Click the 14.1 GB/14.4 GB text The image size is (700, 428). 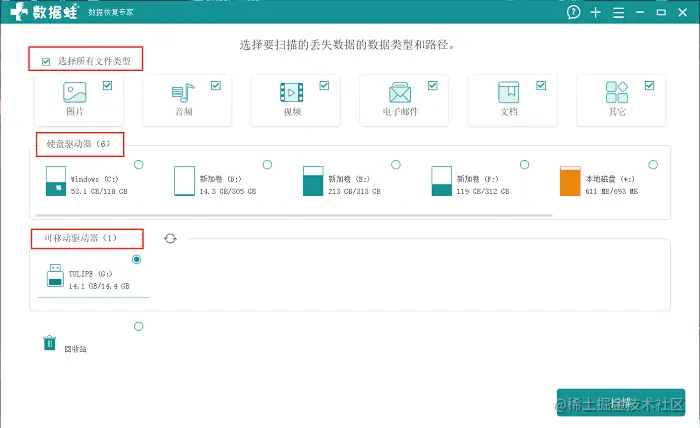(99, 286)
